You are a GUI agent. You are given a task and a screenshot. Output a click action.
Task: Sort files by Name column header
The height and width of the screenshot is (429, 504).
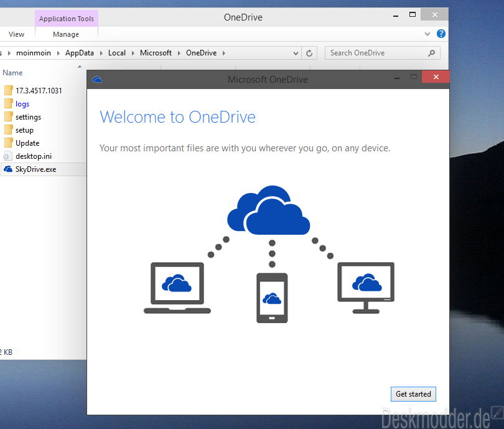pyautogui.click(x=12, y=73)
